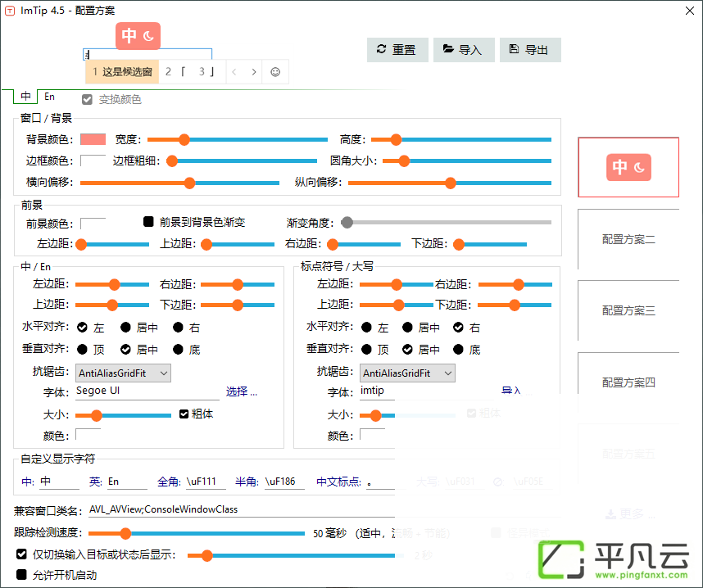Switch to the 中 tab
This screenshot has width=703, height=588.
pyautogui.click(x=25, y=97)
